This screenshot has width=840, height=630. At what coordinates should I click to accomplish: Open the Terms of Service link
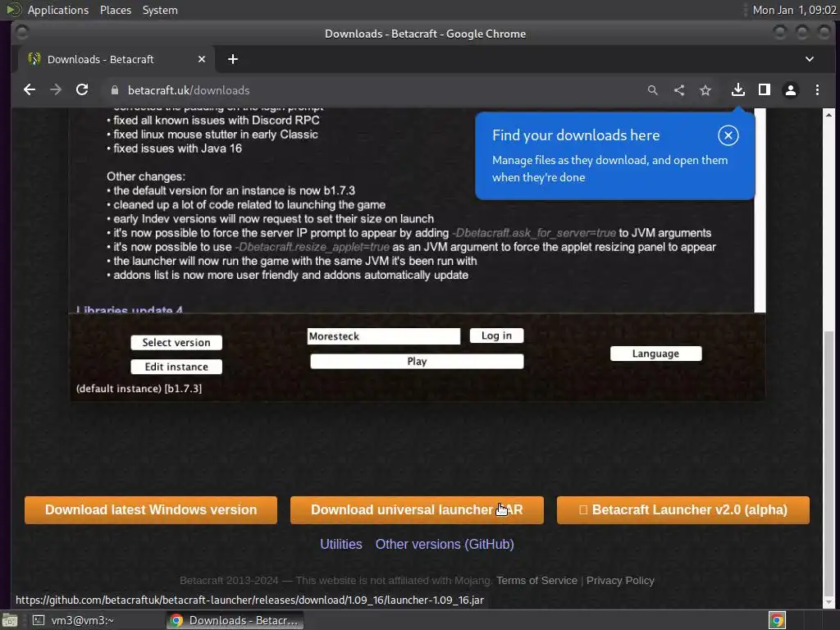[x=536, y=581]
